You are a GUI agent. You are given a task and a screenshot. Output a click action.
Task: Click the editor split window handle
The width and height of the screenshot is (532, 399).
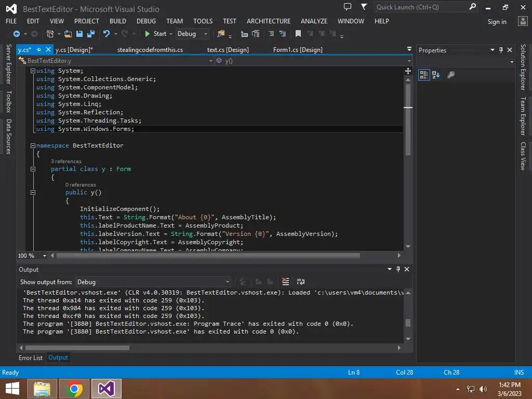click(x=408, y=71)
